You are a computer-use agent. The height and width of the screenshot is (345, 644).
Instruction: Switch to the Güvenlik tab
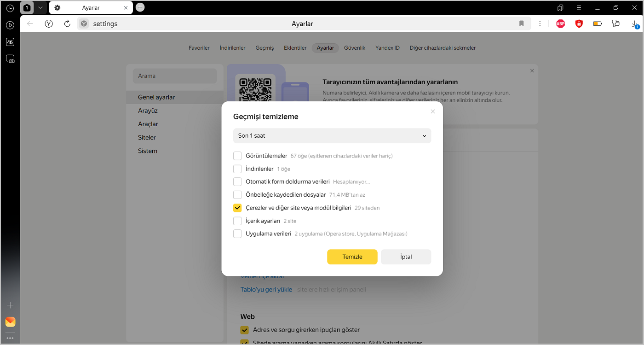click(354, 48)
